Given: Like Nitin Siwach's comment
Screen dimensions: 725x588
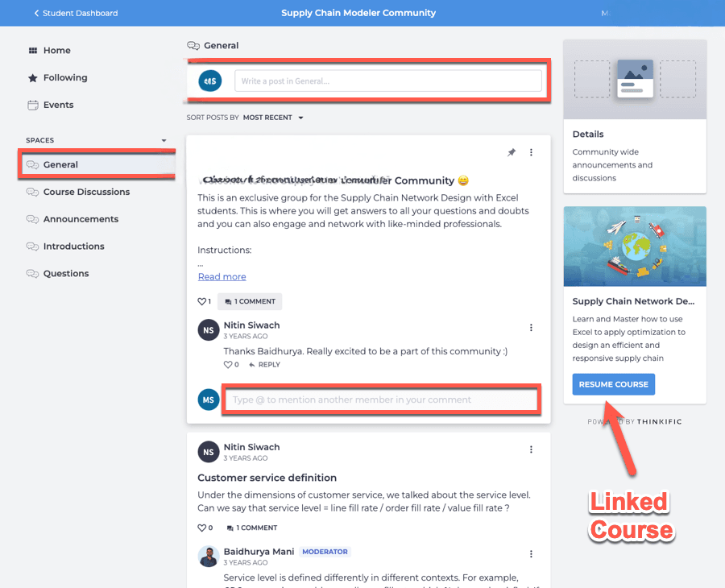Looking at the screenshot, I should (228, 365).
